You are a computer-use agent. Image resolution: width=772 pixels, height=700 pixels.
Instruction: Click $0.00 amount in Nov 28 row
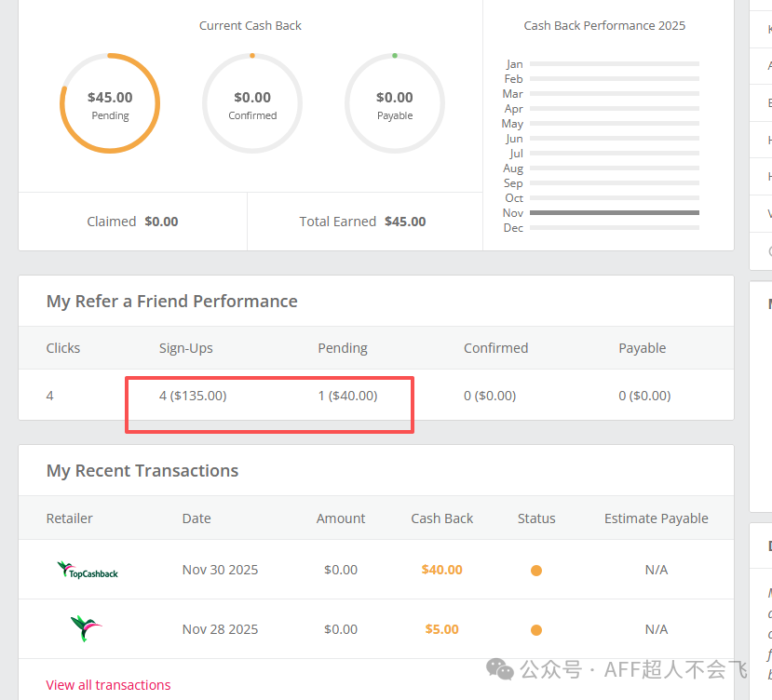pos(341,629)
